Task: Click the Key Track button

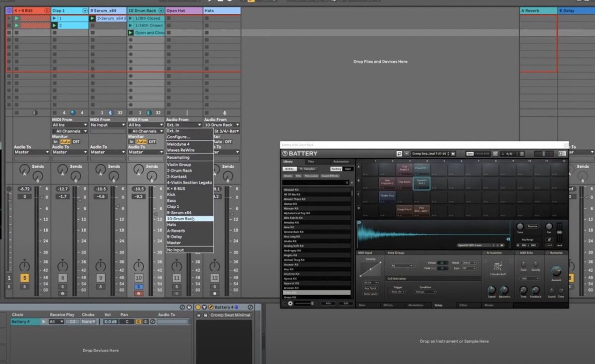Action: coord(370,288)
